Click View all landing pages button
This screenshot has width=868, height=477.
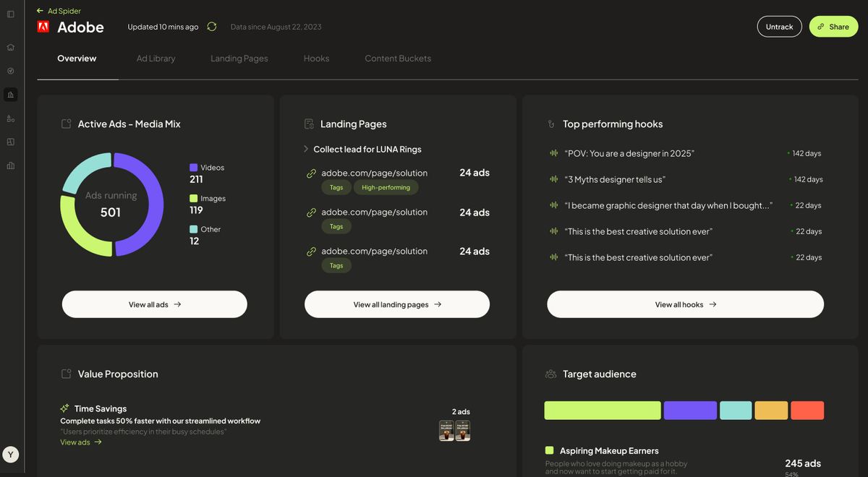point(397,304)
